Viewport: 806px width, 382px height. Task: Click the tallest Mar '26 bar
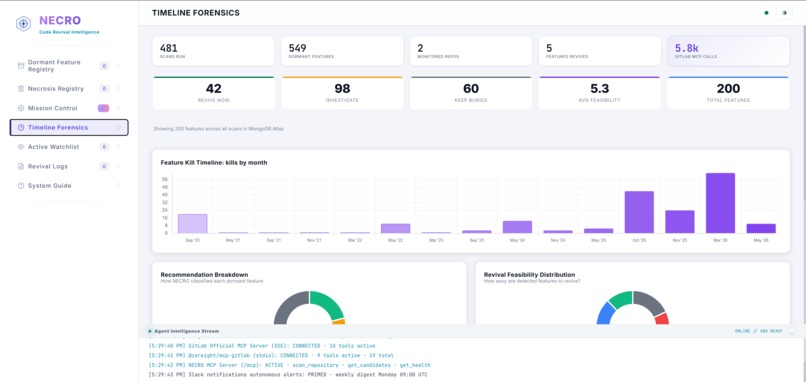coord(721,203)
